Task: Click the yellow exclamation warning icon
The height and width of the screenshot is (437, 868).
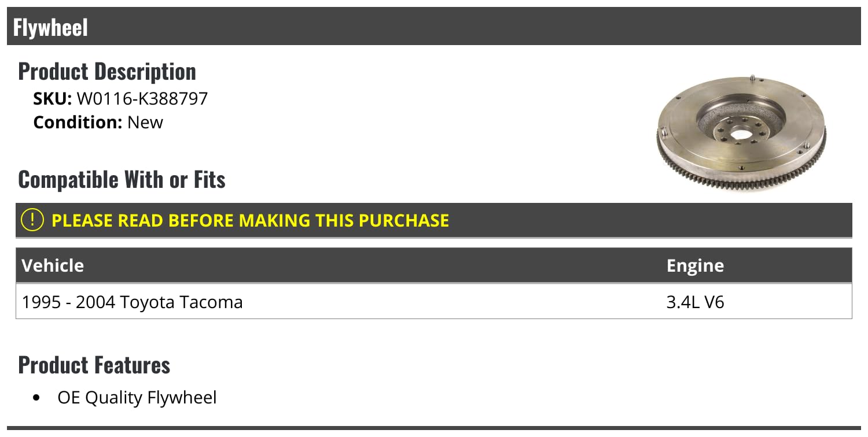Action: [x=32, y=220]
